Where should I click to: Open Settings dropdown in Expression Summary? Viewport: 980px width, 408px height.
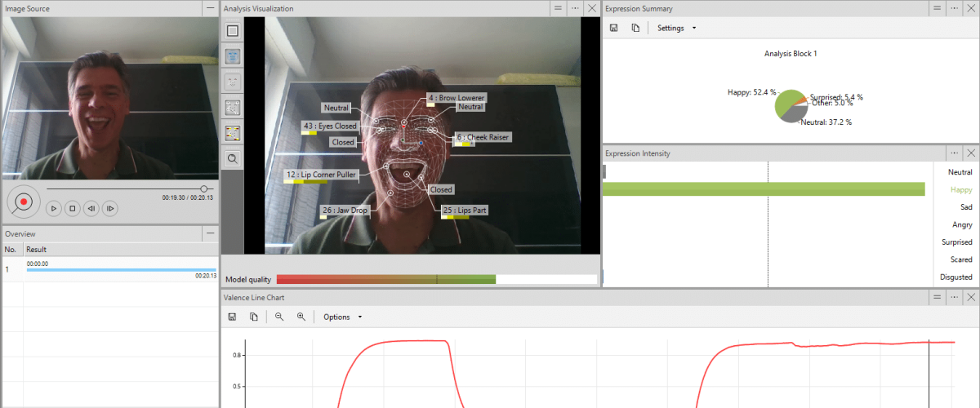[676, 28]
